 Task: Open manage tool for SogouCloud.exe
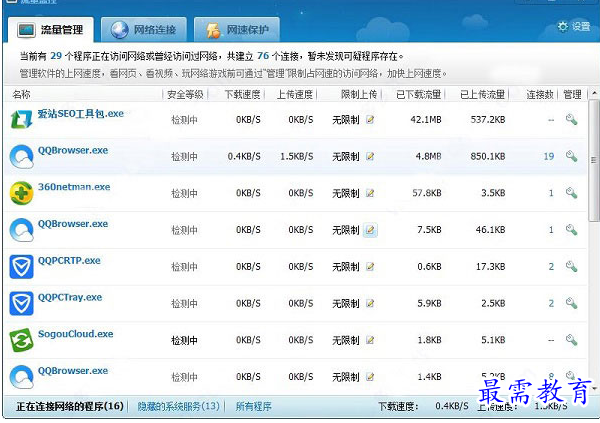[571, 340]
